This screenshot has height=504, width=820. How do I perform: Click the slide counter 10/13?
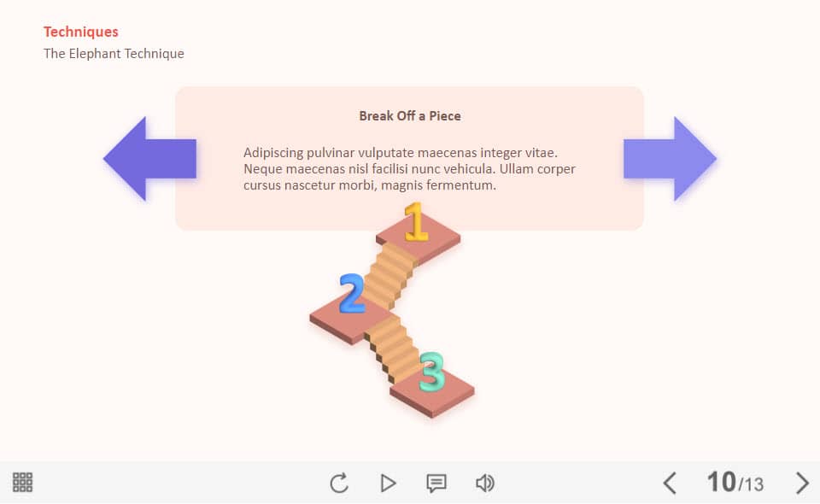coord(735,482)
